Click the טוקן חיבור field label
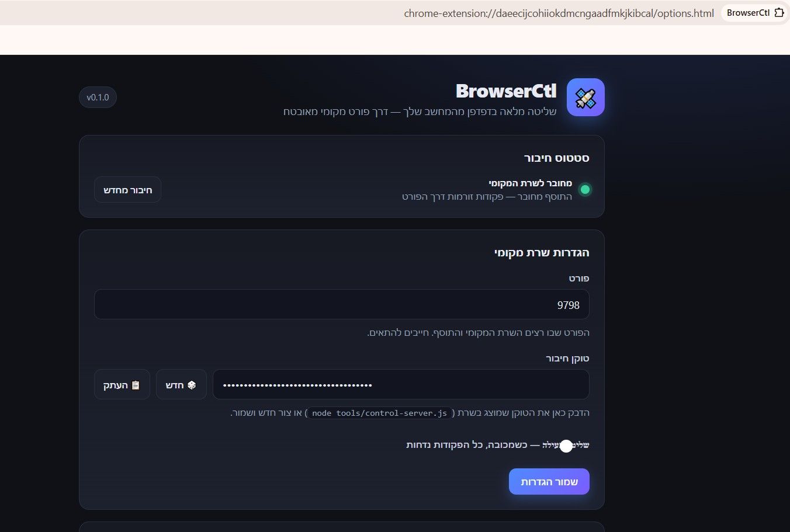This screenshot has height=532, width=790. click(x=567, y=359)
